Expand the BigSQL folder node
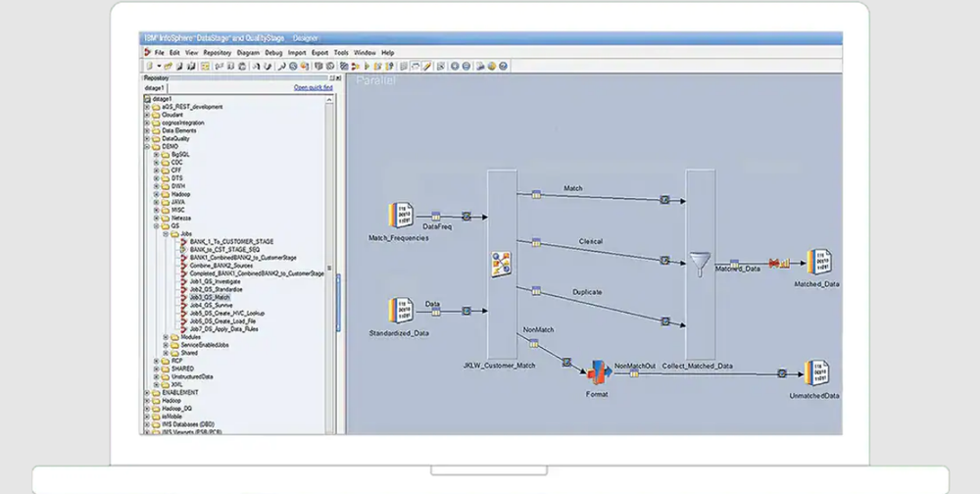The image size is (980, 494). 156,155
